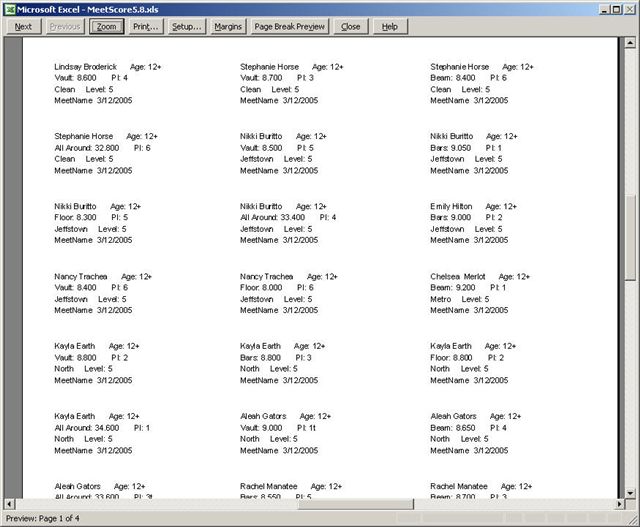Click the vertical scrollbar up arrow
The width and height of the screenshot is (640, 527).
pyautogui.click(x=630, y=42)
